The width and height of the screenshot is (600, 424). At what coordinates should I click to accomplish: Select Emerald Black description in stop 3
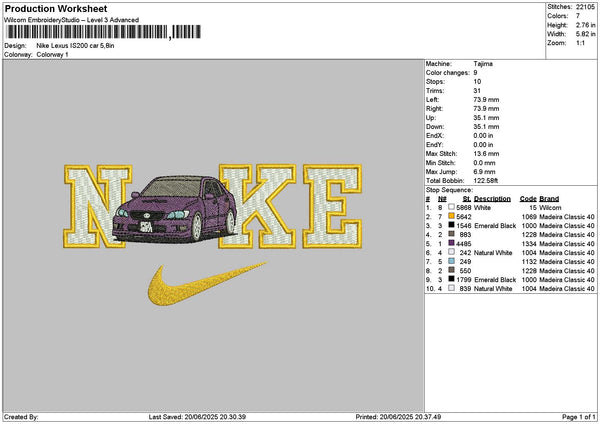click(x=495, y=226)
